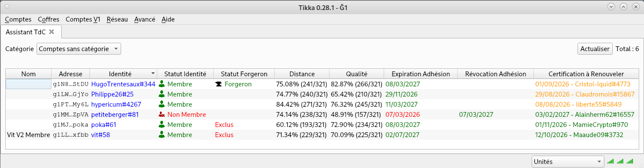Click the Actualiser button
Image resolution: width=644 pixels, height=168 pixels.
(x=595, y=49)
